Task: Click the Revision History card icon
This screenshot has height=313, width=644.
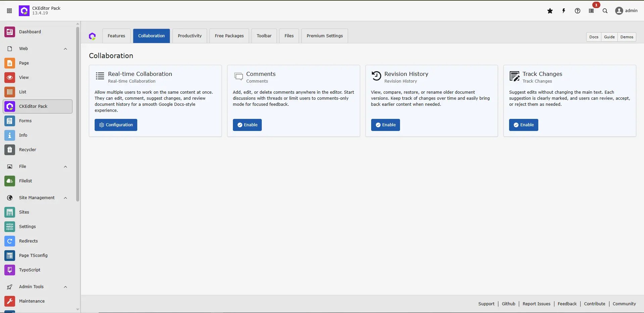Action: (x=377, y=76)
